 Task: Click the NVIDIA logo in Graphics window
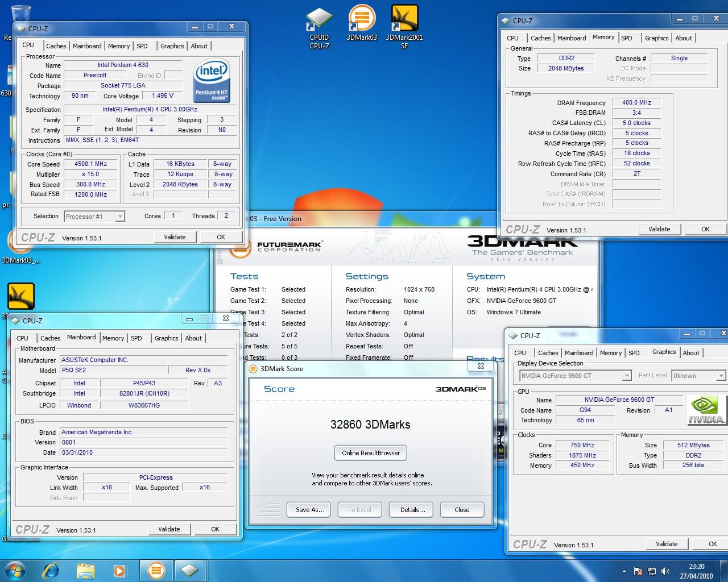click(x=706, y=410)
